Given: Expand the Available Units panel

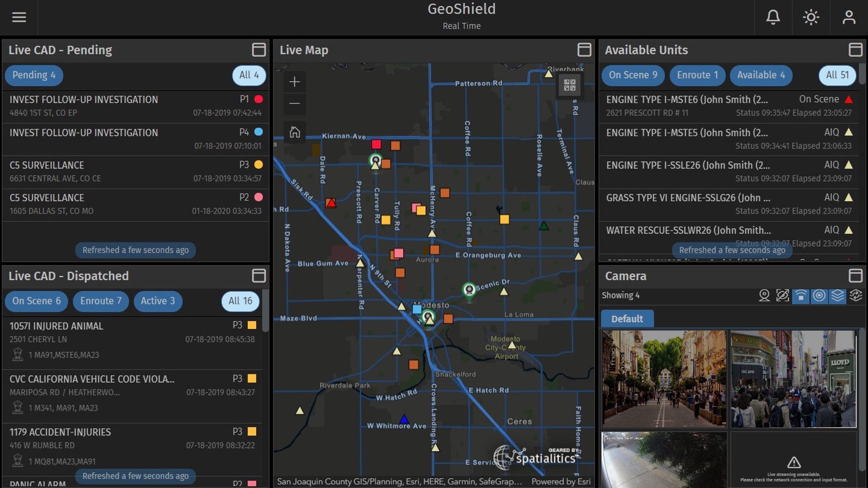Looking at the screenshot, I should (x=855, y=50).
